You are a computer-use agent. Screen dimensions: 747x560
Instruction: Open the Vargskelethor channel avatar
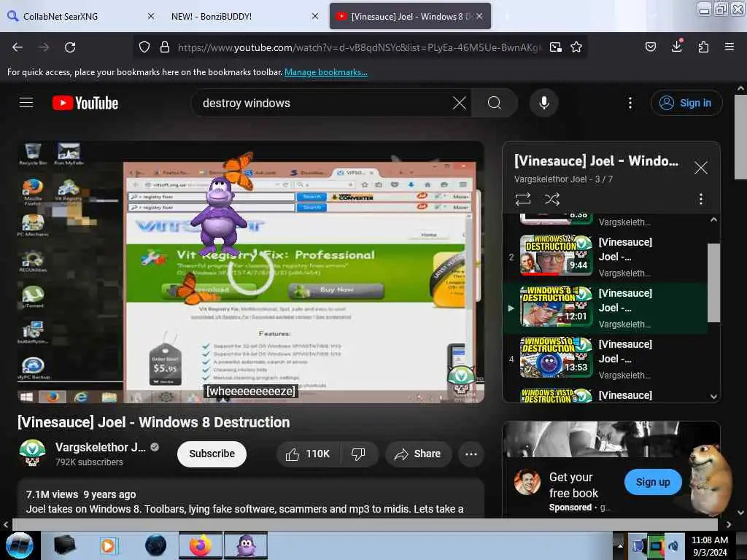[32, 453]
